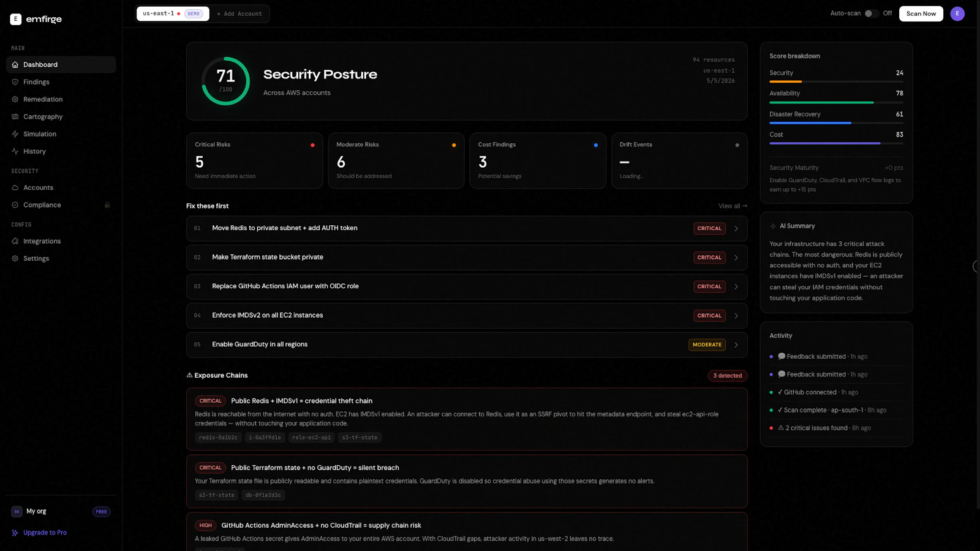Click the My org avatar icon
The width and height of the screenshot is (980, 551).
coord(17,511)
